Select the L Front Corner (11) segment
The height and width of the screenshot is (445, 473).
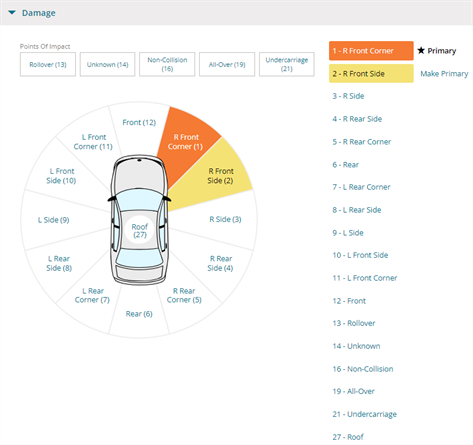pyautogui.click(x=93, y=142)
